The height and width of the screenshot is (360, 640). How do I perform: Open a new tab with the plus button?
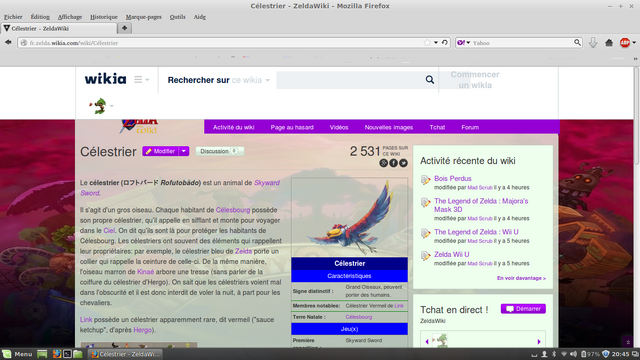coord(124,28)
